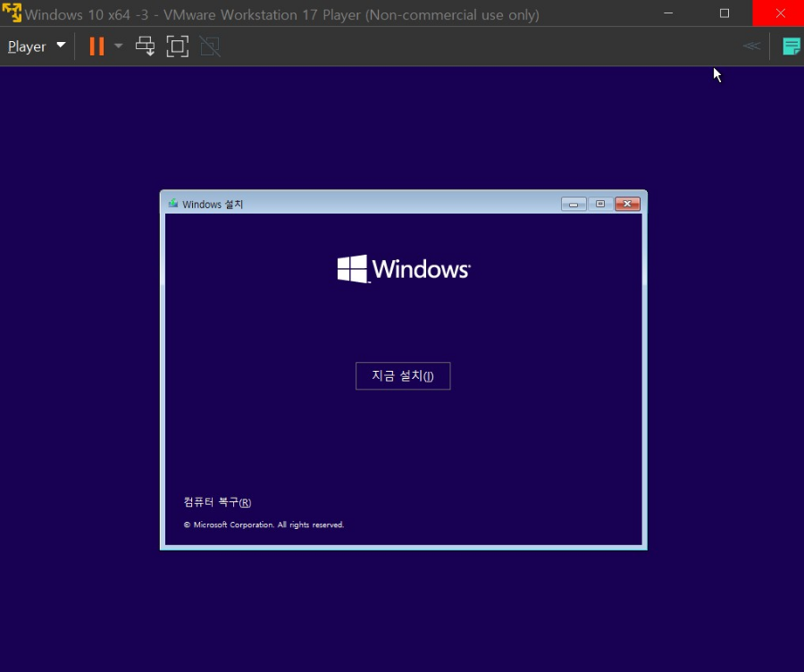This screenshot has height=672, width=804.
Task: Enter full screen mode via toolbar icon
Action: coord(178,46)
